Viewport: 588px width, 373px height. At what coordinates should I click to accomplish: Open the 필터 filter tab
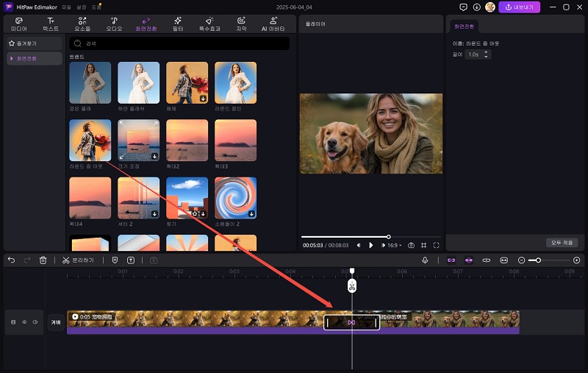[x=178, y=24]
